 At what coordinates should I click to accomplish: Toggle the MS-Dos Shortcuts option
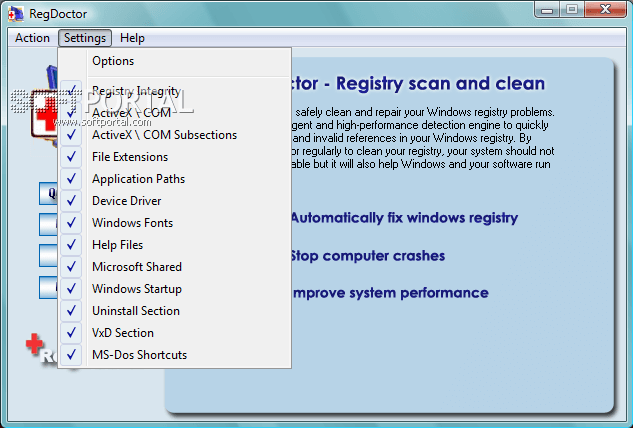pos(175,355)
